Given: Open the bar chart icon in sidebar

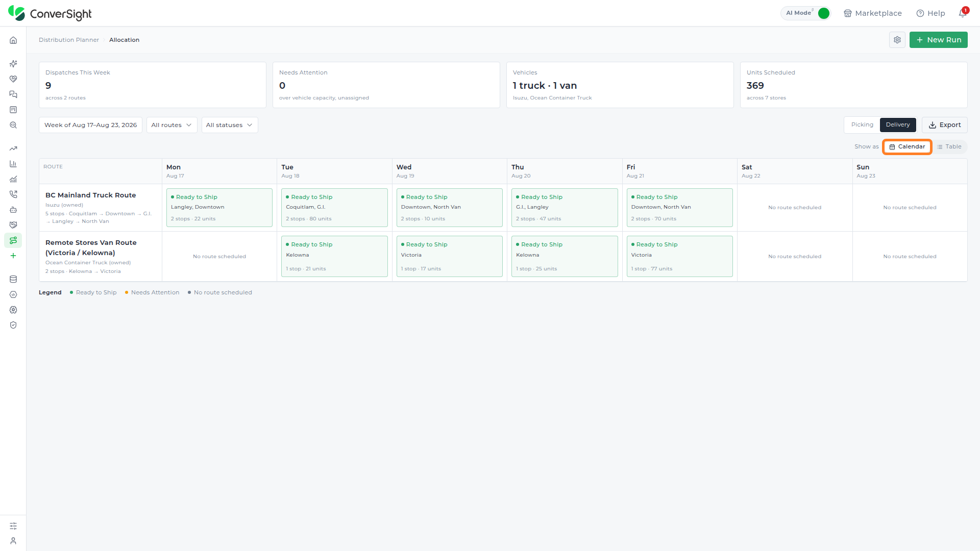Looking at the screenshot, I should point(13,164).
